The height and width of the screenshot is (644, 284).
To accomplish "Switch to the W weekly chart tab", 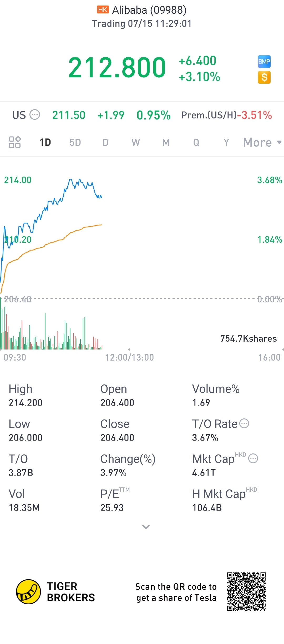I will (x=136, y=142).
